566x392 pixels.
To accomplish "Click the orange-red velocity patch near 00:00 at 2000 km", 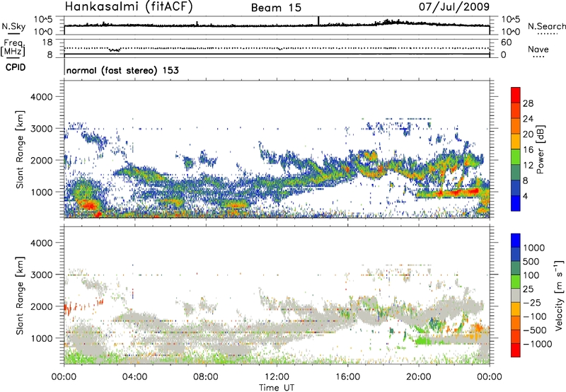I will [x=68, y=309].
